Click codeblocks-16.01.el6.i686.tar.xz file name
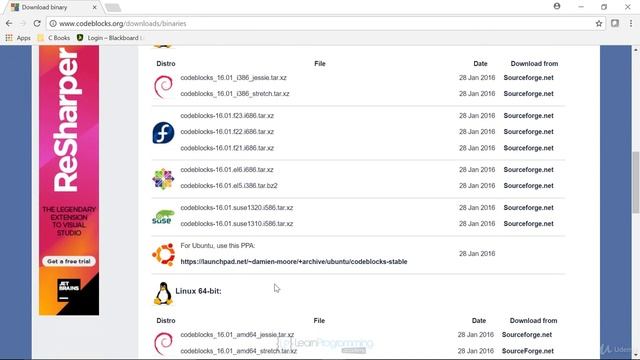The height and width of the screenshot is (360, 640). pos(227,169)
